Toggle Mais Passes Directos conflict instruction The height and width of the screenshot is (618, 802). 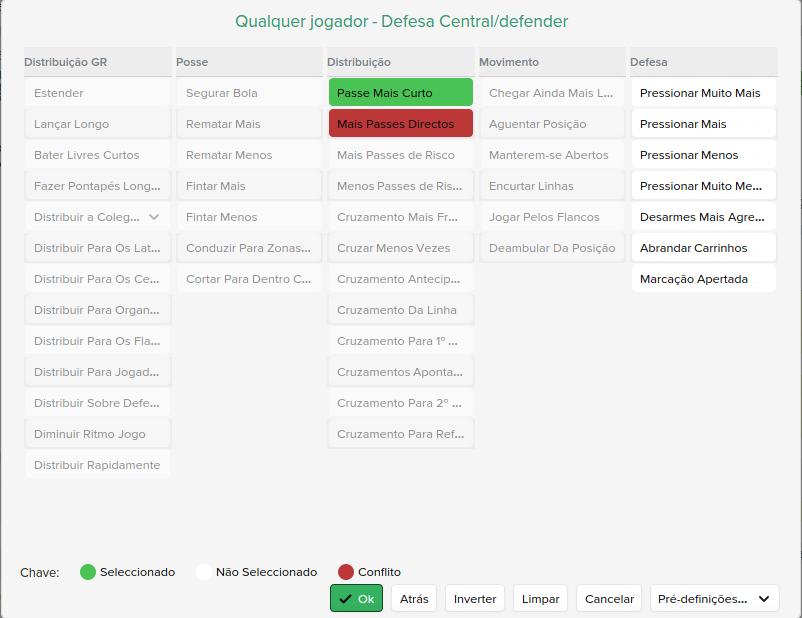click(x=400, y=124)
